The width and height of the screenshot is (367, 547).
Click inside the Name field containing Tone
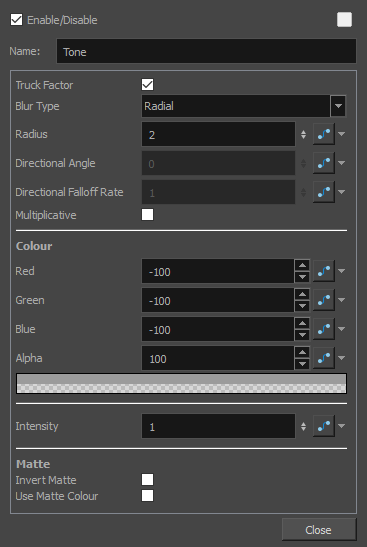(x=207, y=51)
